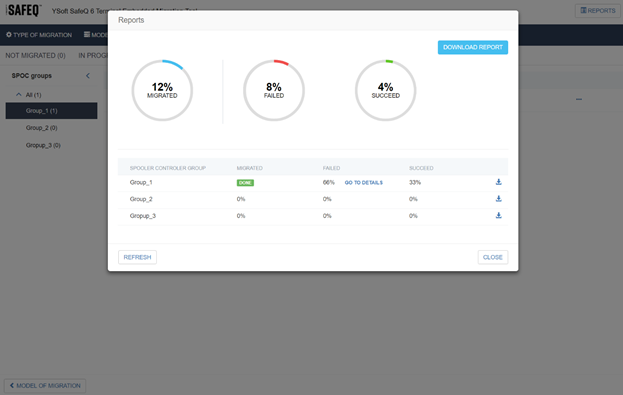Follow the Go To Details link
The height and width of the screenshot is (395, 623).
(x=364, y=183)
